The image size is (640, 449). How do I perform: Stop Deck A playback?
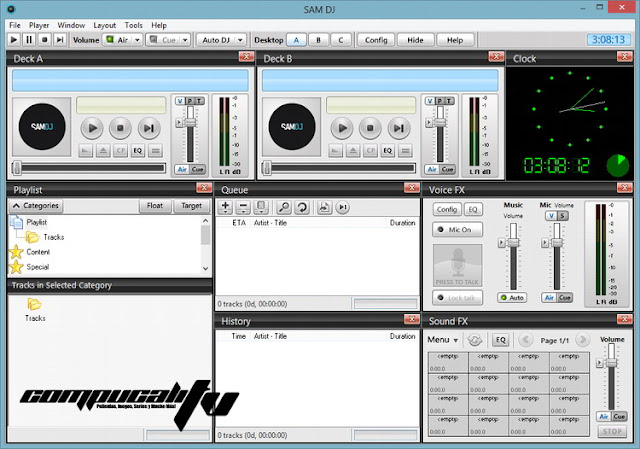coord(120,128)
